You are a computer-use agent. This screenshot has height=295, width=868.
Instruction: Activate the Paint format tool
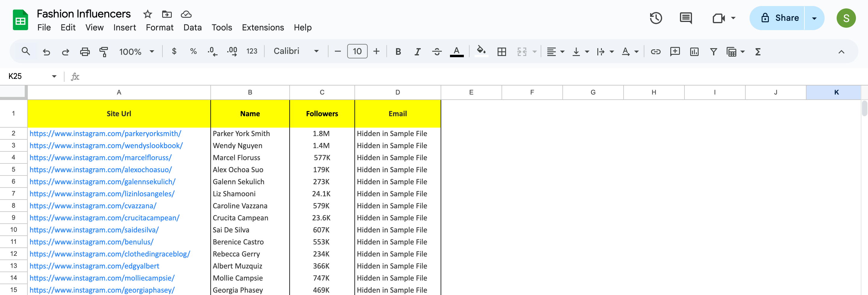(x=104, y=51)
